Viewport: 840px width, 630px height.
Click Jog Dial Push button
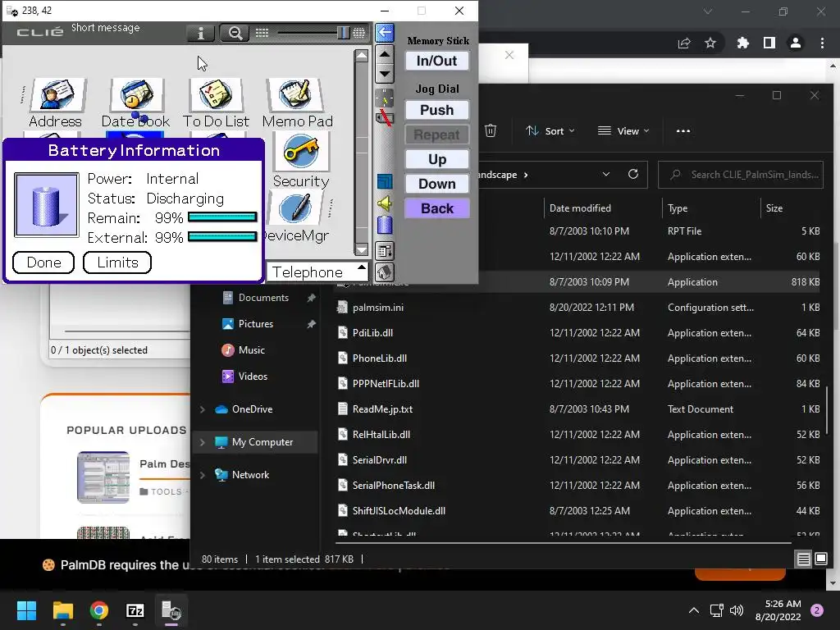[x=436, y=110]
